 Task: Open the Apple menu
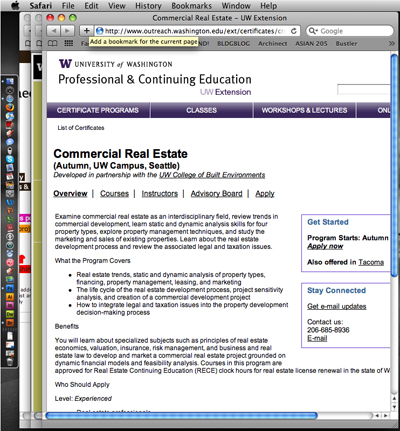pyautogui.click(x=15, y=6)
